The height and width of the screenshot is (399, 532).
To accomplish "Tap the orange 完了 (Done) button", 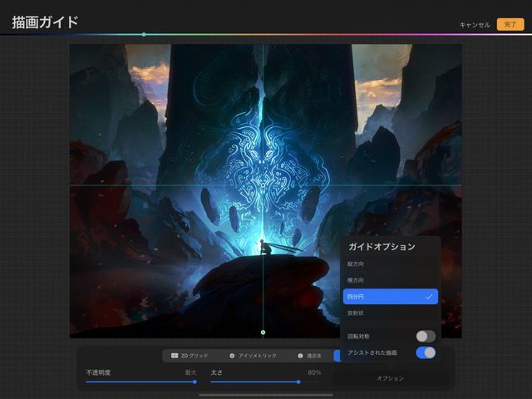I will [x=510, y=24].
